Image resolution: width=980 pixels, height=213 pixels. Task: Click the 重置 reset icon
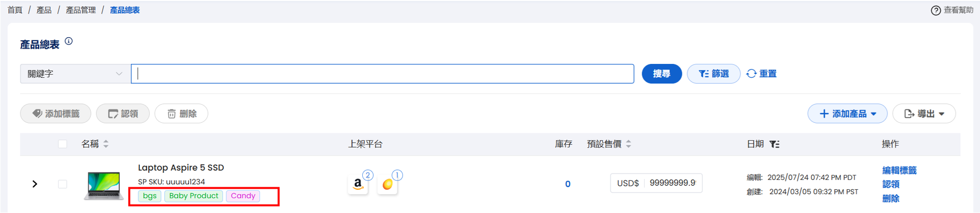(751, 74)
